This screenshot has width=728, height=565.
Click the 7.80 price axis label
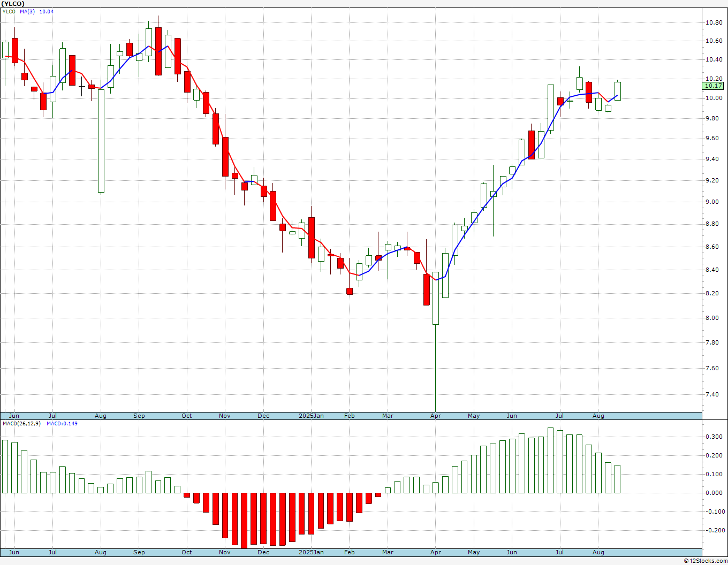[x=714, y=342]
